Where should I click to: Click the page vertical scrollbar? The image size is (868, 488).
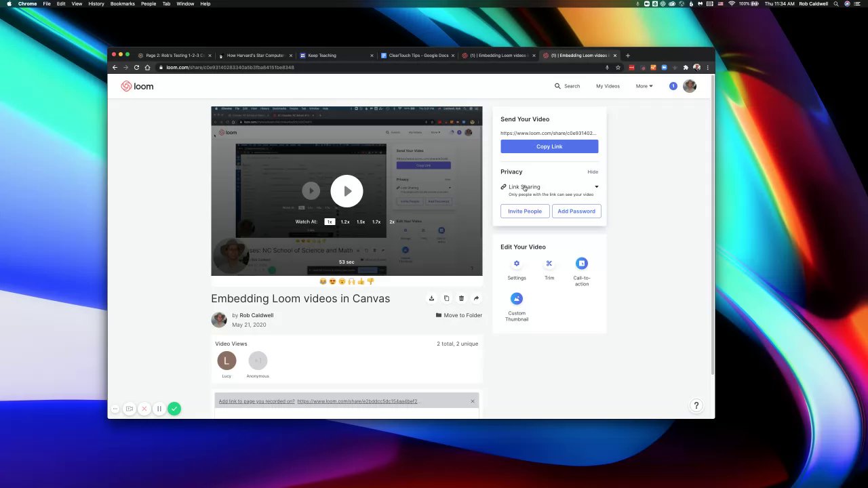coord(712,224)
